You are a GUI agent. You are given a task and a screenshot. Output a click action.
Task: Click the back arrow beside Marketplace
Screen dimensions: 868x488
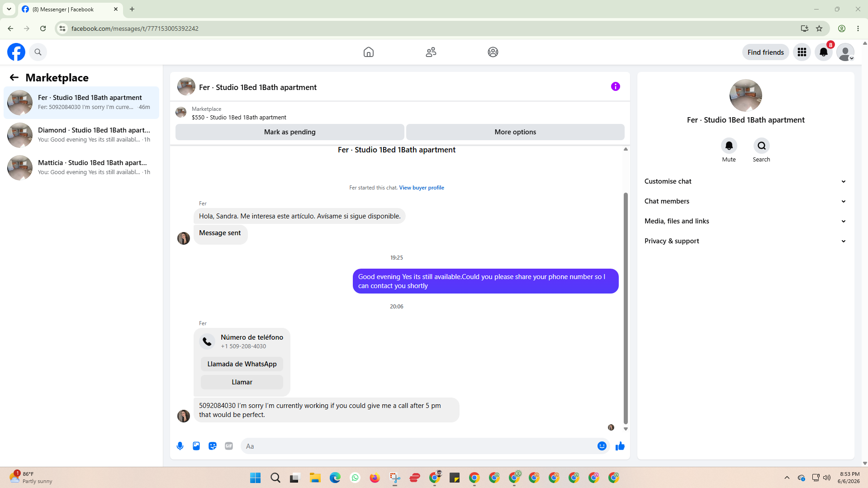click(x=14, y=77)
